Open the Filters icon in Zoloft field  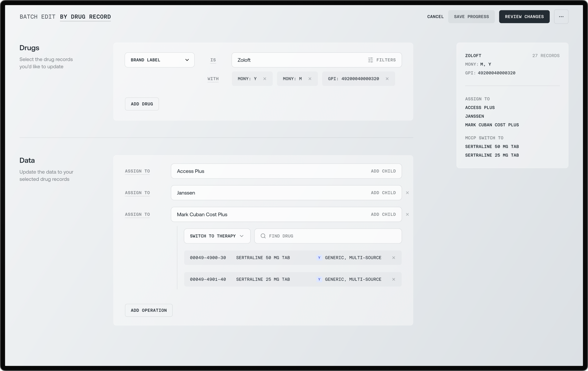(370, 60)
